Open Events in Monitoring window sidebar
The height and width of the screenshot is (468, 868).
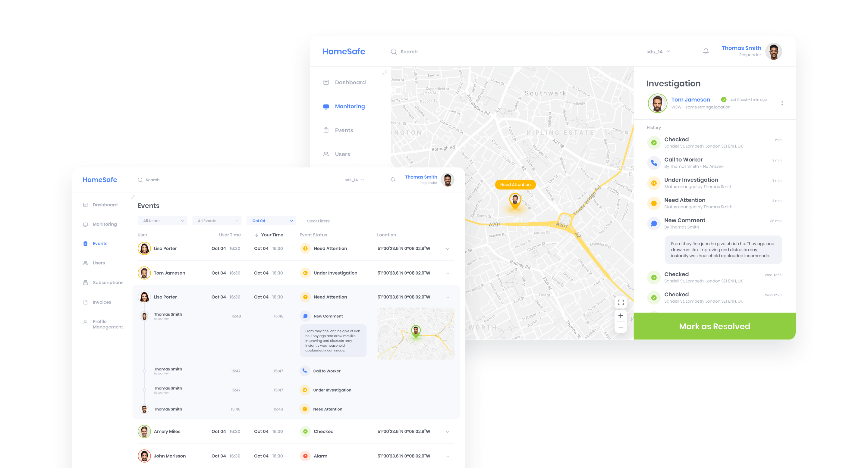pyautogui.click(x=338, y=130)
